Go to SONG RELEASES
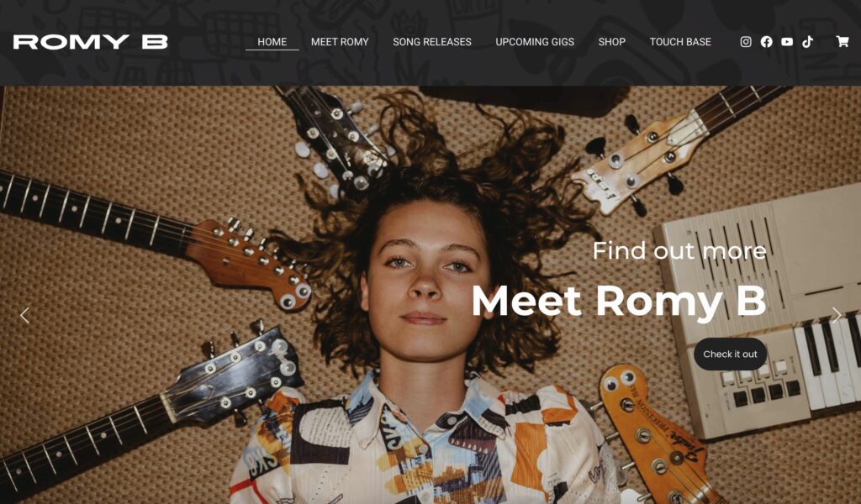Viewport: 861px width, 504px height. (432, 42)
